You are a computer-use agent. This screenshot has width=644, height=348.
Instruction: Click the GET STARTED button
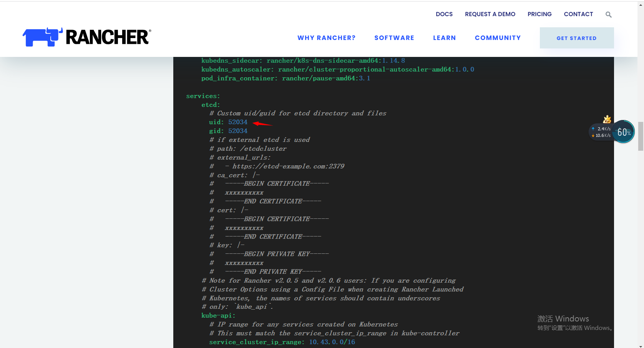click(x=576, y=38)
